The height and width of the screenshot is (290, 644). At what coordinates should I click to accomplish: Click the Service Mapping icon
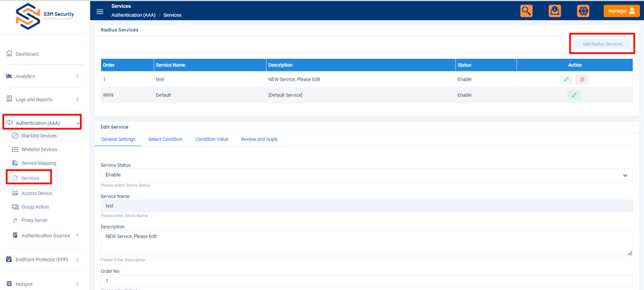(15, 163)
